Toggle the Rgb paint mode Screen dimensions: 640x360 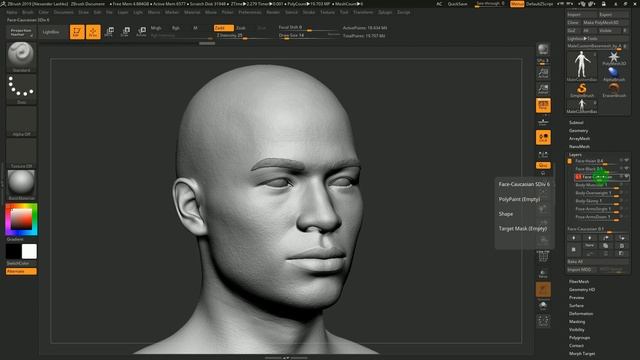176,28
